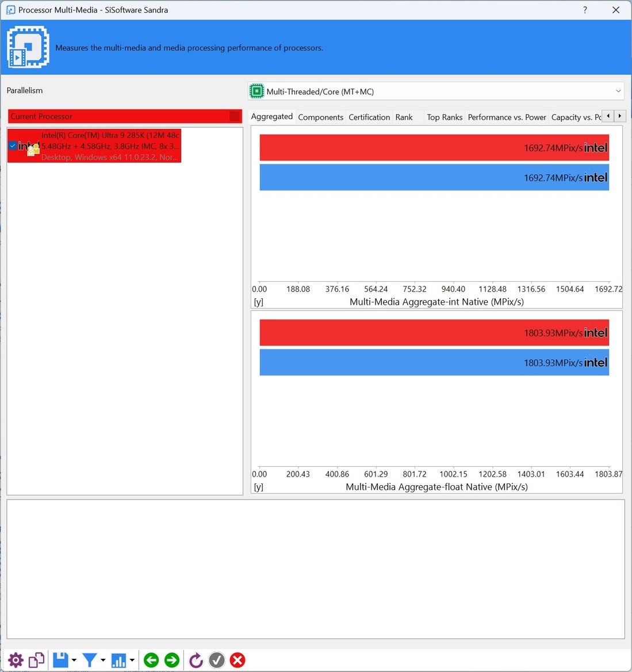Click the 1692.72 axis value
Viewport: 632px width, 672px height.
(x=608, y=289)
